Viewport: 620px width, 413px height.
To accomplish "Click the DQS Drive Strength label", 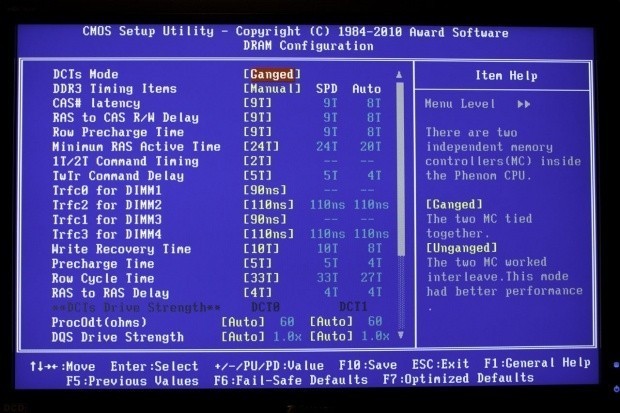I will point(117,337).
